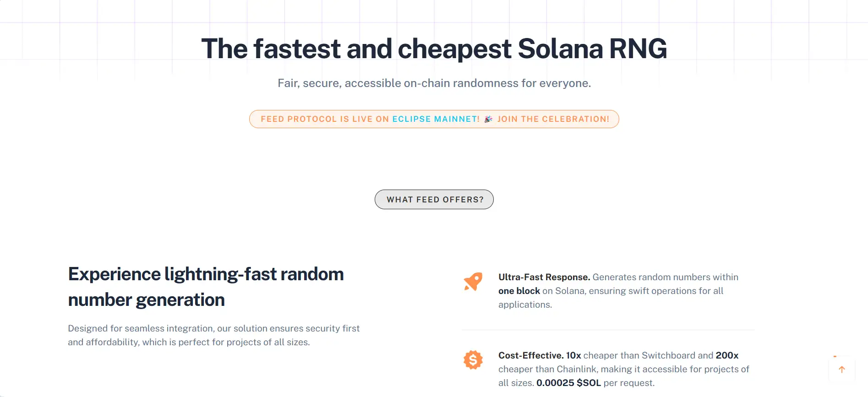The image size is (868, 397).
Task: Click "Feed Protocol is live on" banner text
Action: tap(325, 119)
